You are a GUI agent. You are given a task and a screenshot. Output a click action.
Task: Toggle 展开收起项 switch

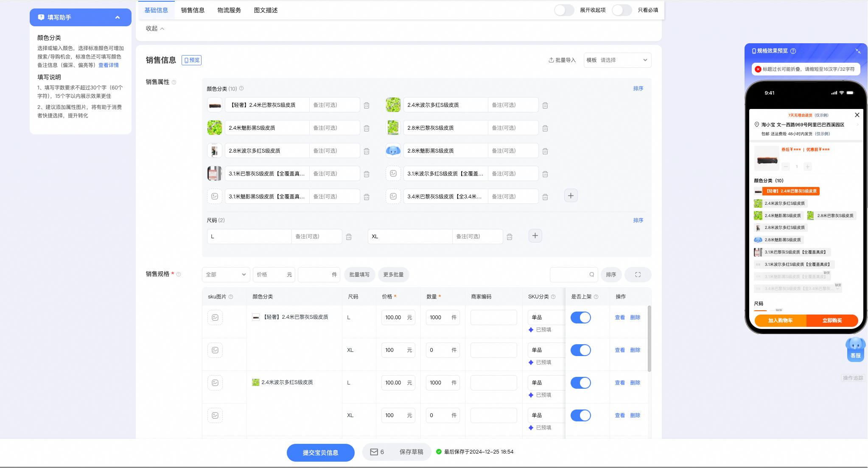564,10
